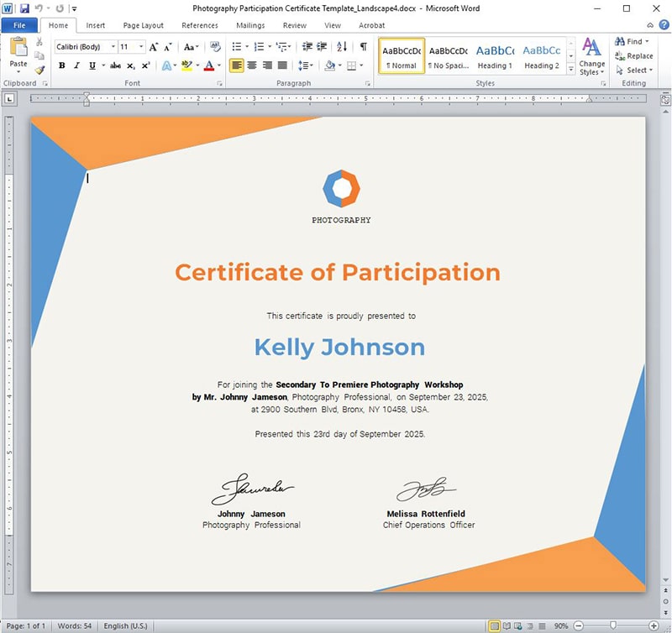The height and width of the screenshot is (633, 672).
Task: Click the Grow Font icon
Action: (x=154, y=47)
